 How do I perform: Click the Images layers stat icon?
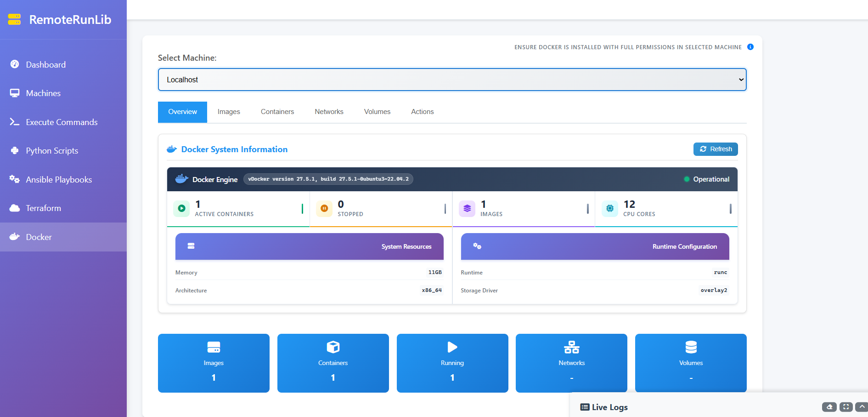(x=467, y=208)
